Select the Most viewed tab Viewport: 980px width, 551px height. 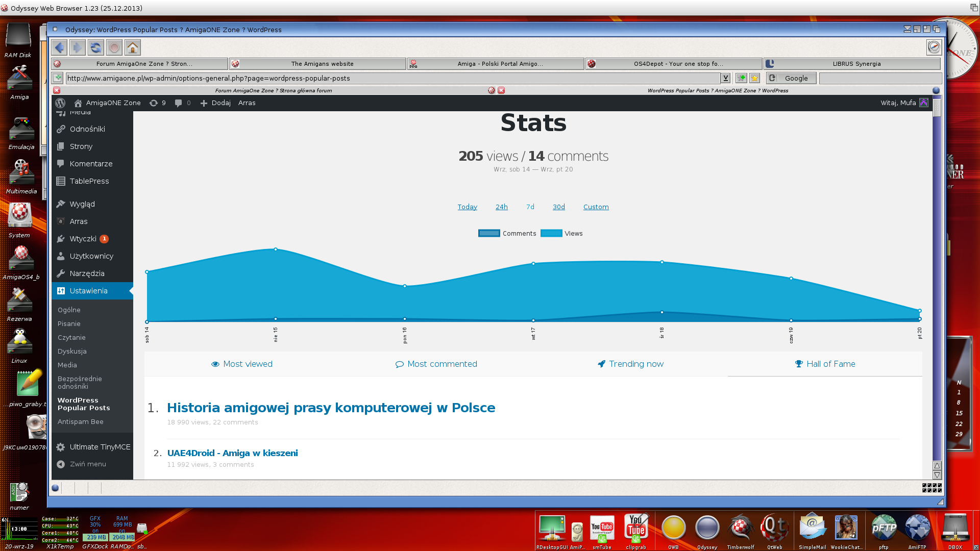tap(242, 364)
